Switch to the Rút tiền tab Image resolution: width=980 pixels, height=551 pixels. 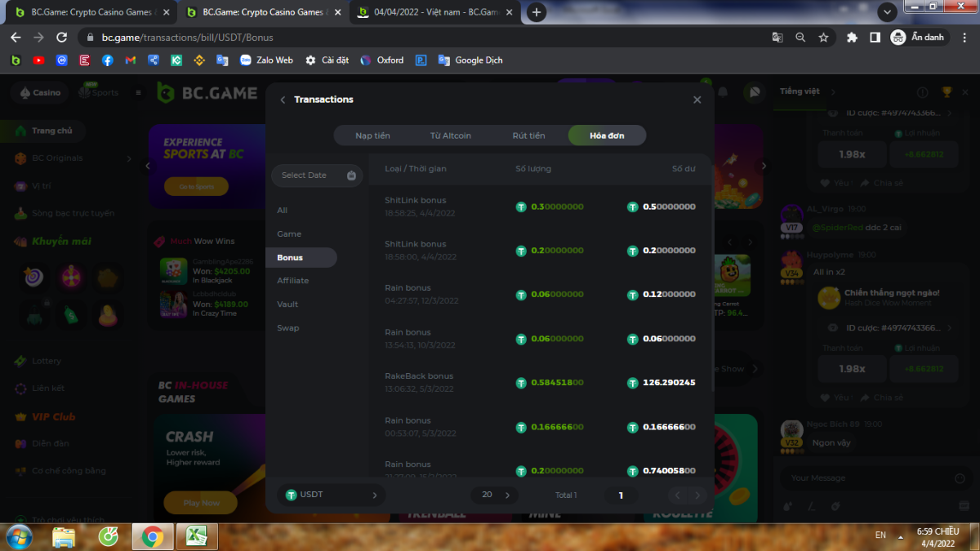pyautogui.click(x=528, y=136)
